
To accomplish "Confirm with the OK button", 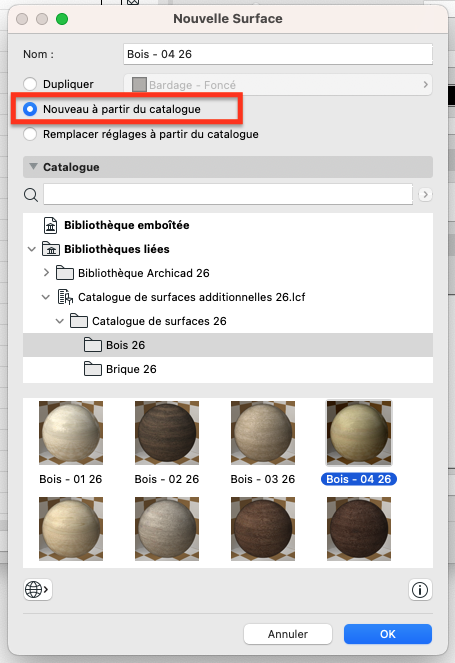I will click(x=388, y=634).
